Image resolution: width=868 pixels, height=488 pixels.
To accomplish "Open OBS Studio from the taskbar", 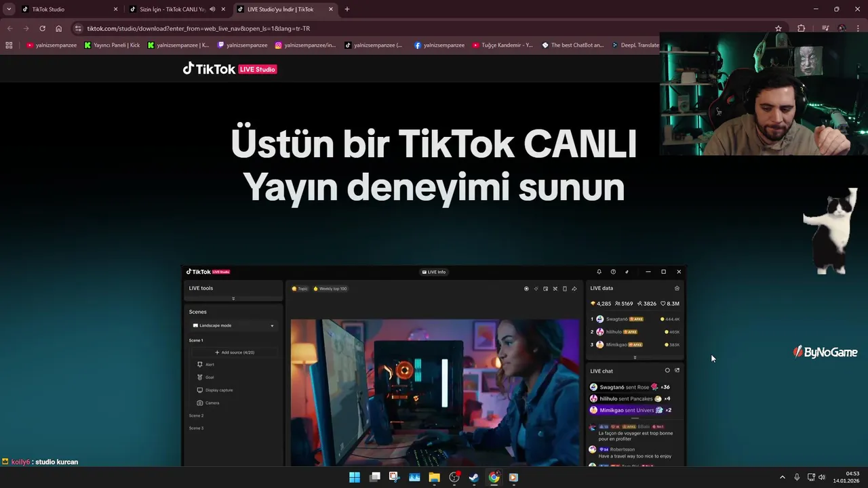I will (x=454, y=477).
